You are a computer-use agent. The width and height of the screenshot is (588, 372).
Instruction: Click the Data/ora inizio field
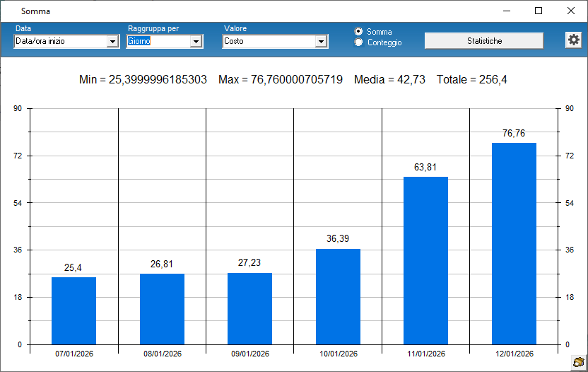pos(59,42)
